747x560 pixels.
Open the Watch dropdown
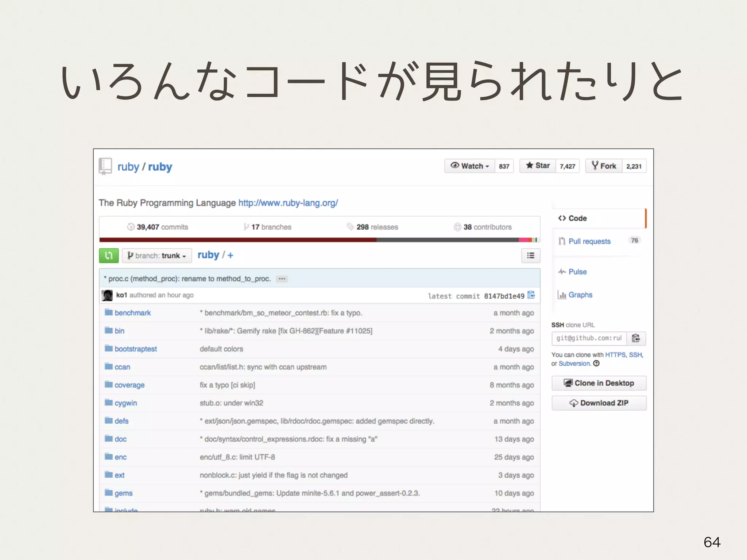point(469,166)
